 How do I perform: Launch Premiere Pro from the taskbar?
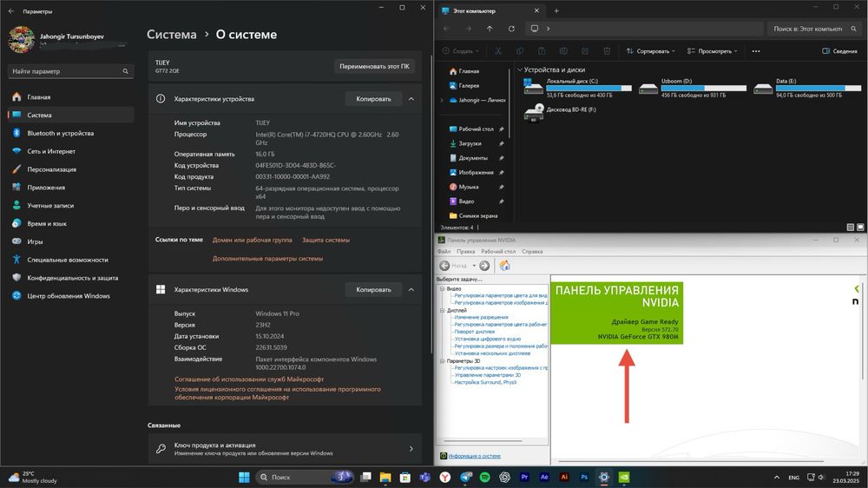[x=524, y=478]
